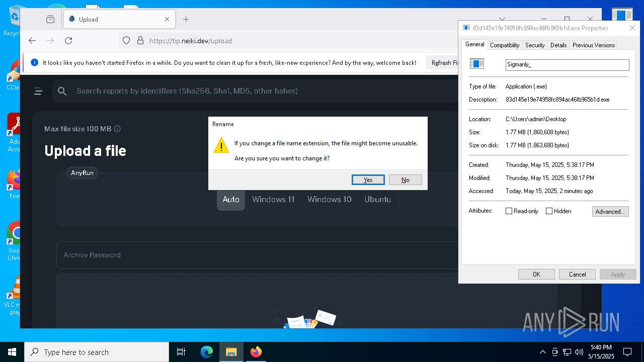Click the tracking protection shield icon
644x362 pixels.
tap(126, 41)
